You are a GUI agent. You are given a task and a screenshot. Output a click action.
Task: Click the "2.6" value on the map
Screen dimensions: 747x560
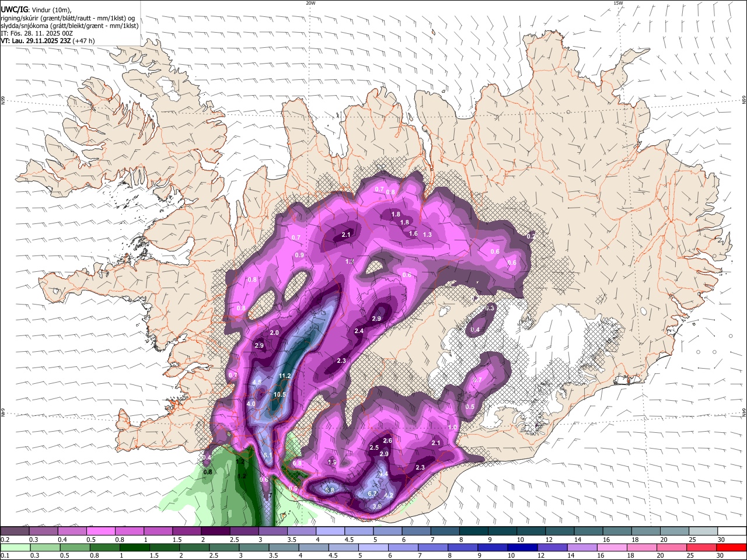388,440
